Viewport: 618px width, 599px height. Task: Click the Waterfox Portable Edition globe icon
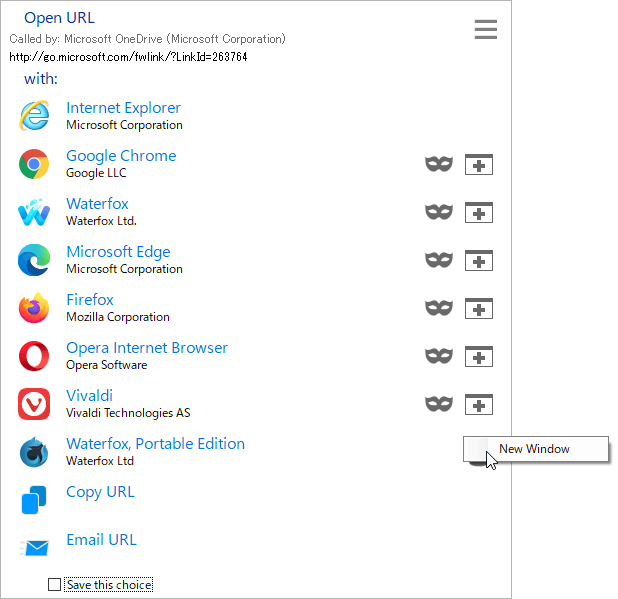point(34,452)
